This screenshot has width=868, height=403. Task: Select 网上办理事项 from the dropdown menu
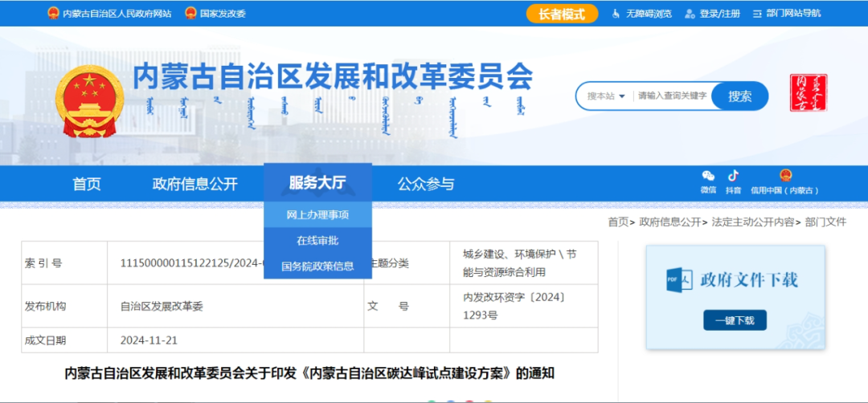317,215
